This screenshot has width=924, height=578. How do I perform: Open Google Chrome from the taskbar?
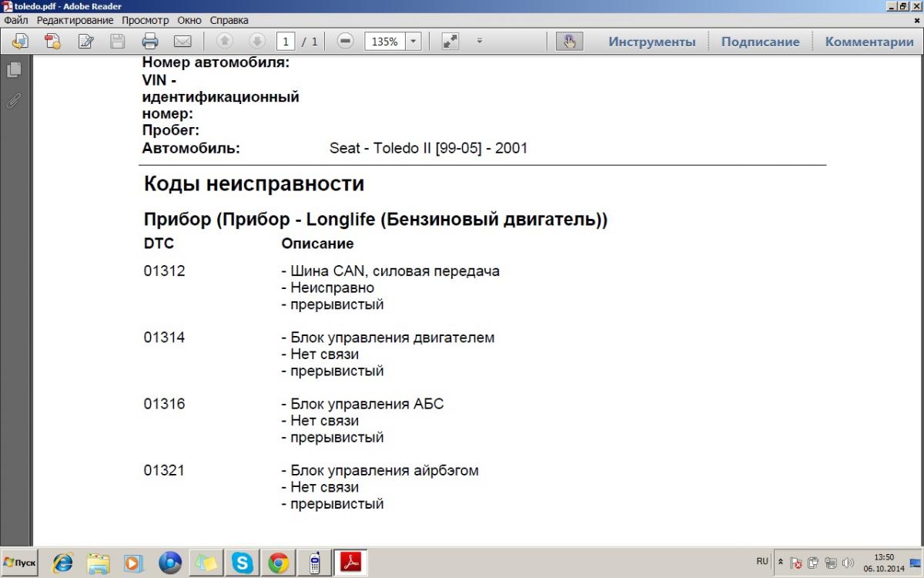tap(278, 563)
